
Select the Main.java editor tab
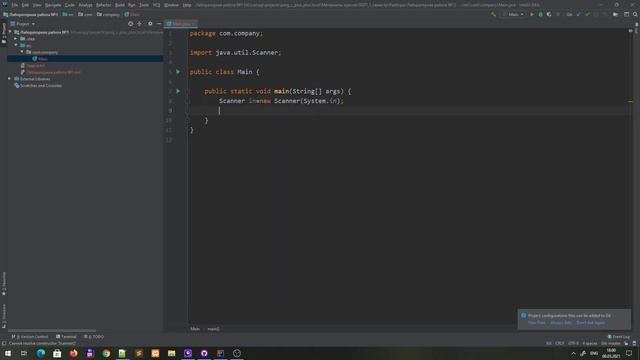click(181, 24)
